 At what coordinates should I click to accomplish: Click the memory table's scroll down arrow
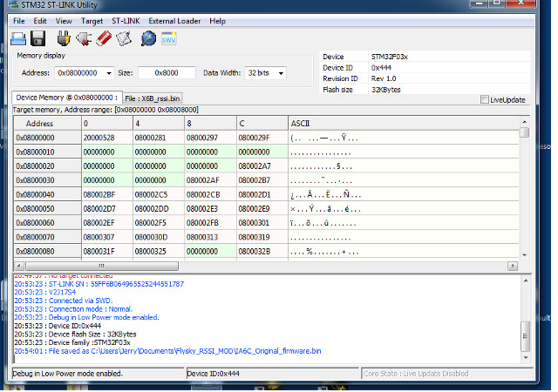click(x=524, y=255)
